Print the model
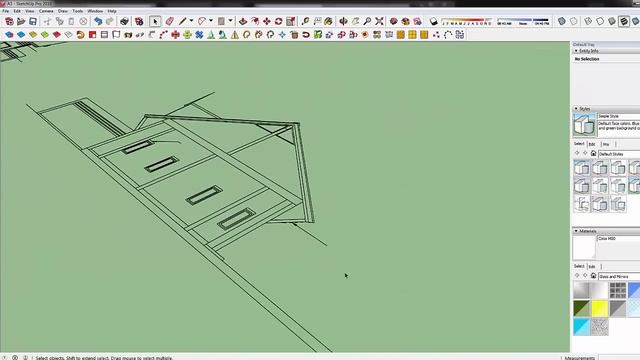 tap(124, 21)
